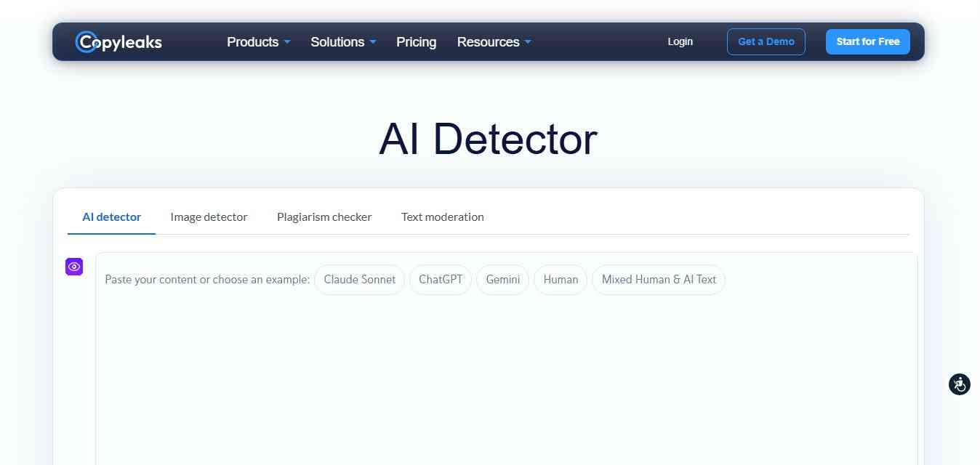980x465 pixels.
Task: Expand the Products dropdown menu
Action: click(x=259, y=42)
